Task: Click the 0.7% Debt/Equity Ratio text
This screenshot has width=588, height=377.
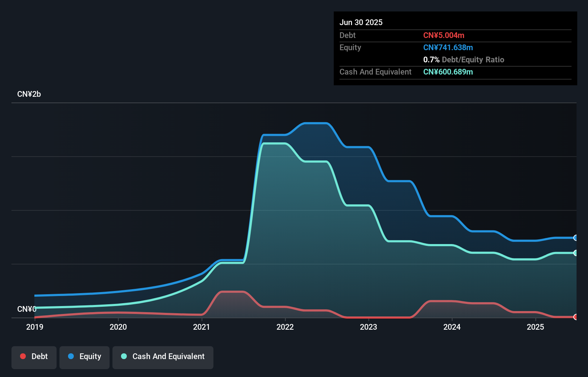Action: [463, 60]
